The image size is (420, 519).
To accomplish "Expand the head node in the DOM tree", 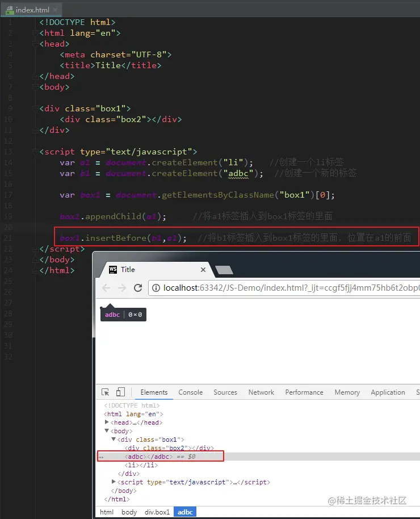I will (107, 422).
